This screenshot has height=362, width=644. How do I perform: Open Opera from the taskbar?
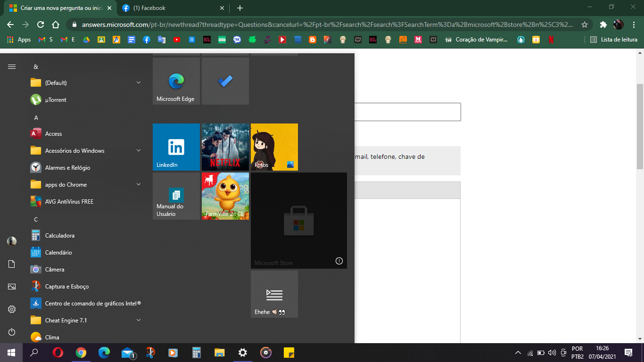pyautogui.click(x=58, y=353)
